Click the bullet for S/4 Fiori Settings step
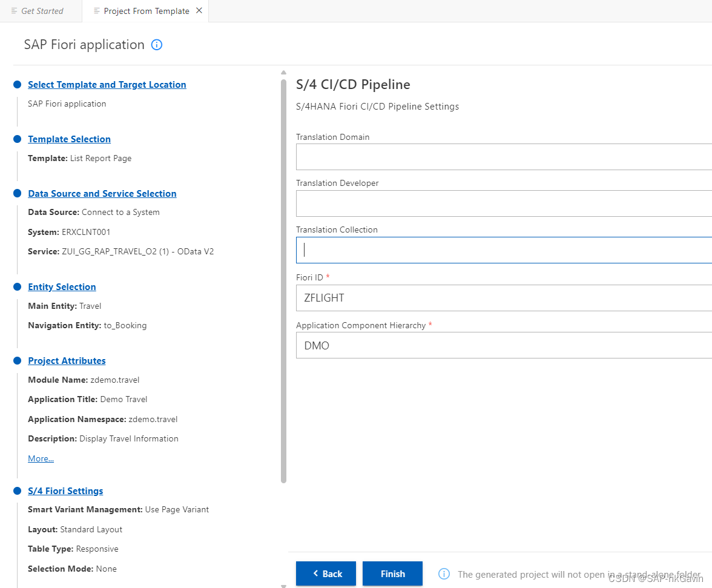Image resolution: width=712 pixels, height=588 pixels. [17, 491]
